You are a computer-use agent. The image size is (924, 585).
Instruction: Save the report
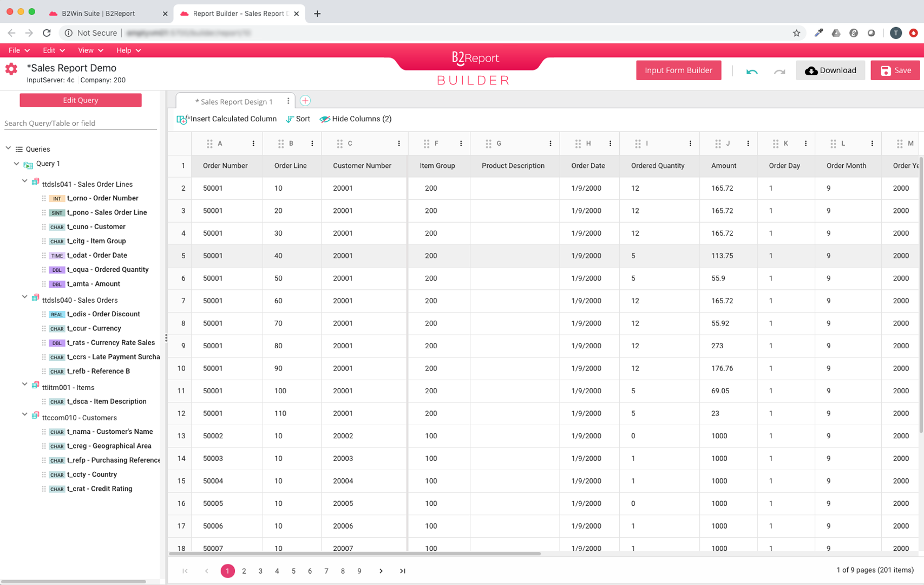click(895, 70)
